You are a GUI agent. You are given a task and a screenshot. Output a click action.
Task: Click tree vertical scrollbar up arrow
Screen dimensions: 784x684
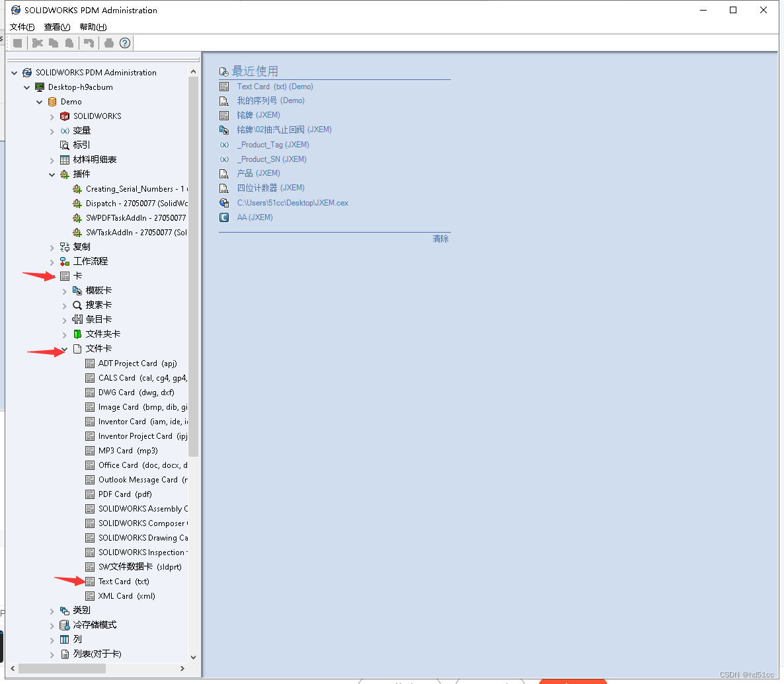[x=194, y=72]
